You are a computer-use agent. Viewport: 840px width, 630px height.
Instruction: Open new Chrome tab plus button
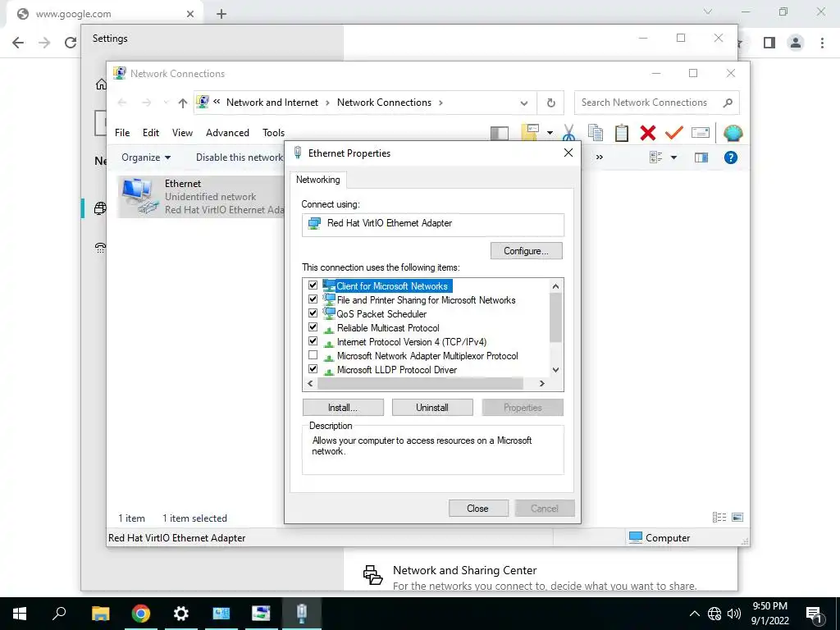[x=221, y=15]
